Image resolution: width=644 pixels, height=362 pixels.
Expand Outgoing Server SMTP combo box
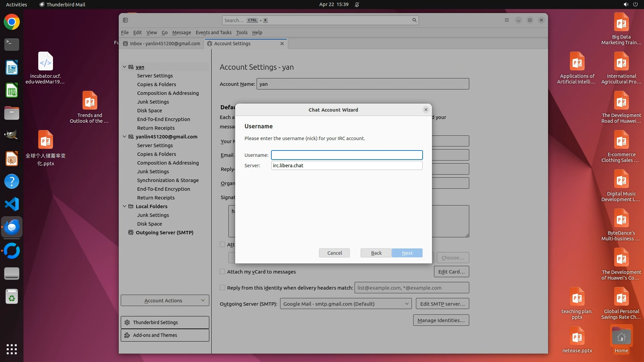coord(345,304)
